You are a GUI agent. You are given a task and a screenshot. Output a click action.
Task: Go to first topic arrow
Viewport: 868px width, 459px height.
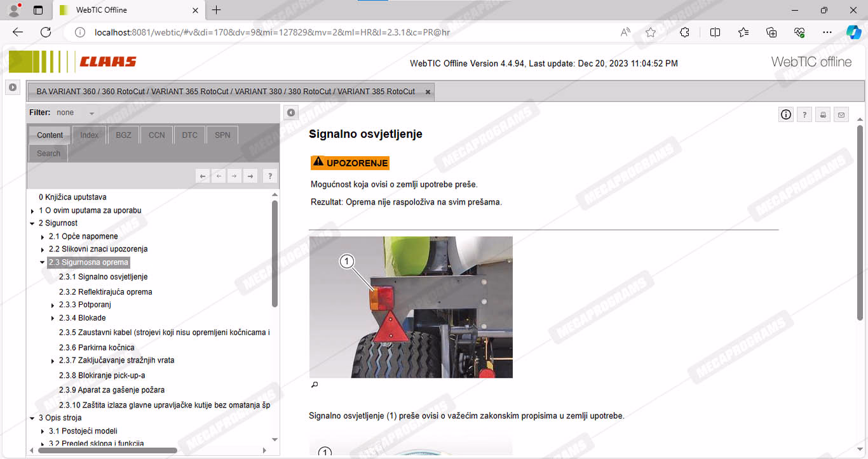(203, 176)
